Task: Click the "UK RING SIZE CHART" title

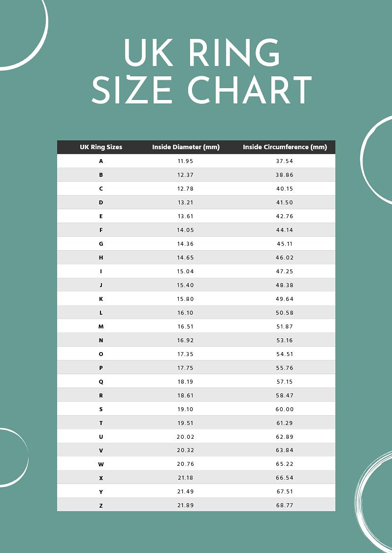Action: click(201, 71)
